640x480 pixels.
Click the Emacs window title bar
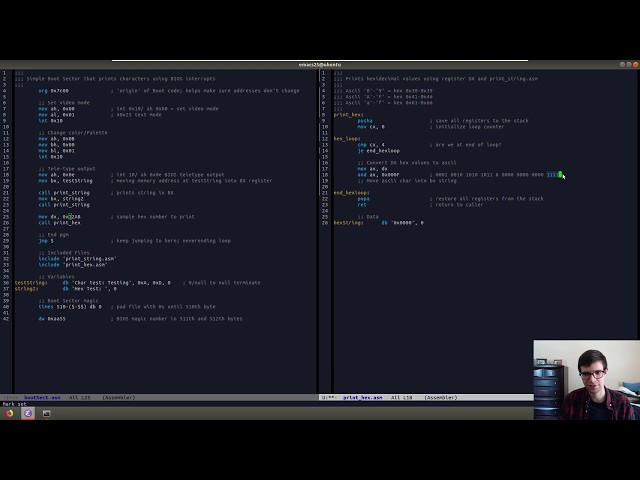pos(320,64)
